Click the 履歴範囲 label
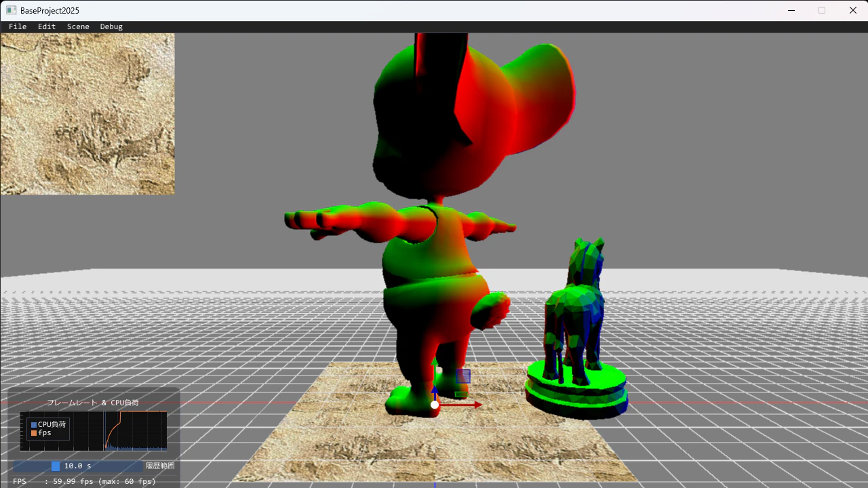This screenshot has width=868, height=488. coord(160,466)
